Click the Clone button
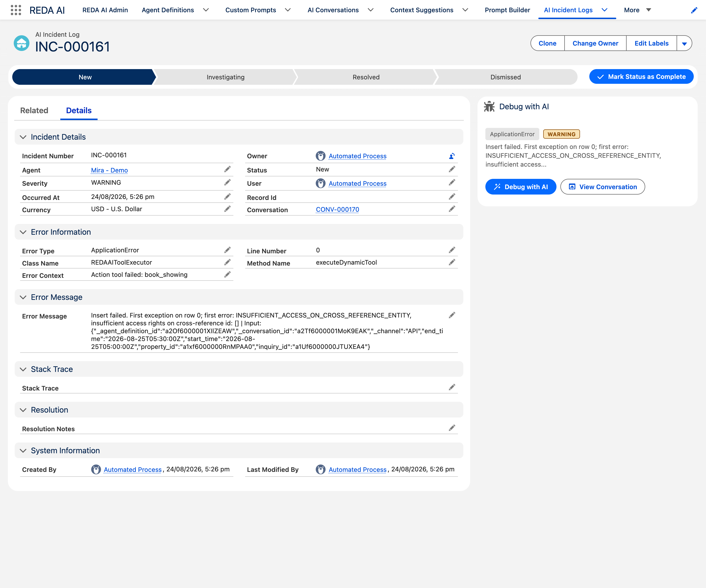This screenshot has height=588, width=706. coord(547,43)
